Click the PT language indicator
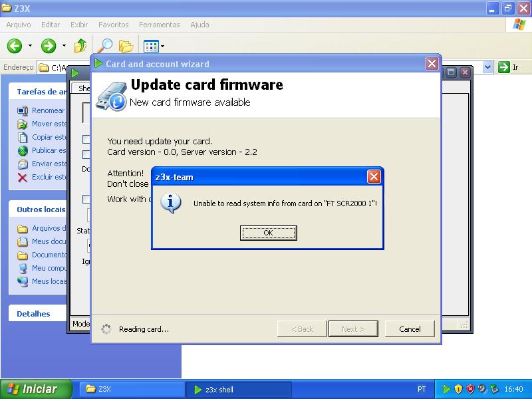Image resolution: width=532 pixels, height=399 pixels. click(x=422, y=389)
